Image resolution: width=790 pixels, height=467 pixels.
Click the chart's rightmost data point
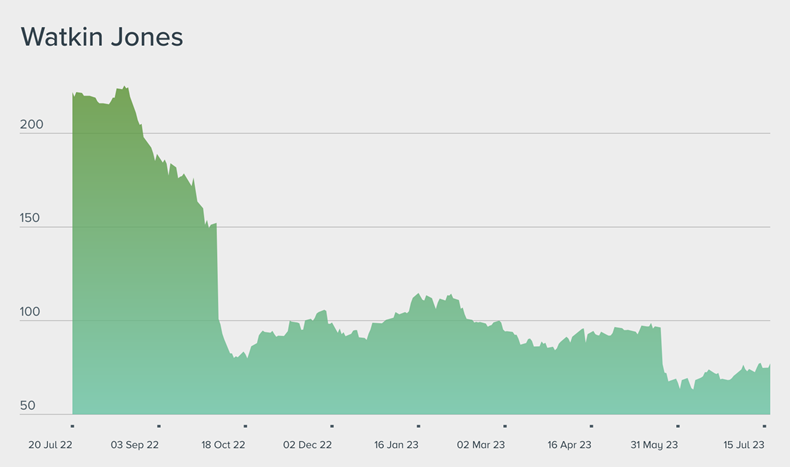[769, 365]
